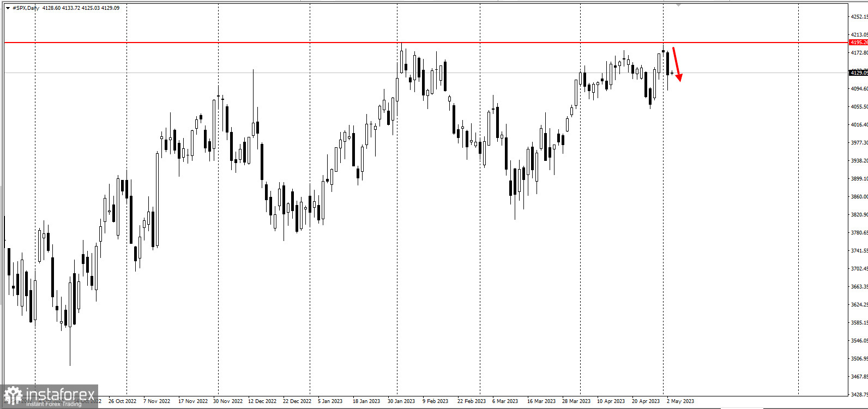This screenshot has height=409, width=868.
Task: Click the 3899.10 price axis label
Action: coord(859,179)
